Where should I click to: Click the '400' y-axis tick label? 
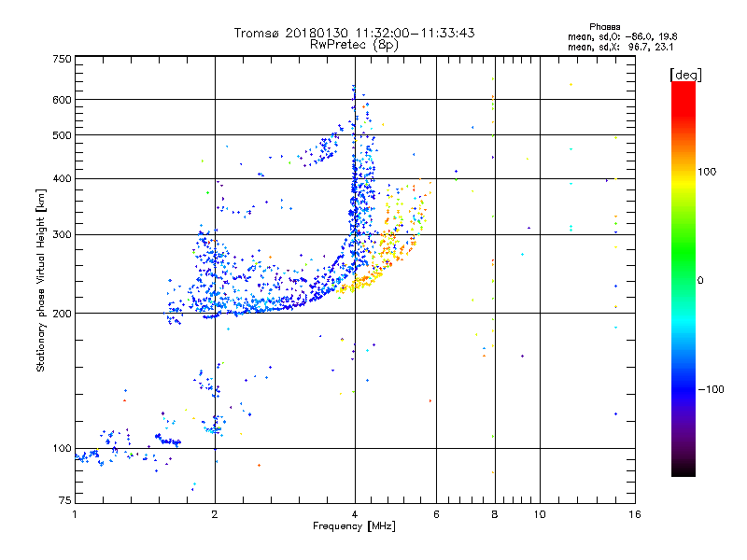[x=62, y=178]
